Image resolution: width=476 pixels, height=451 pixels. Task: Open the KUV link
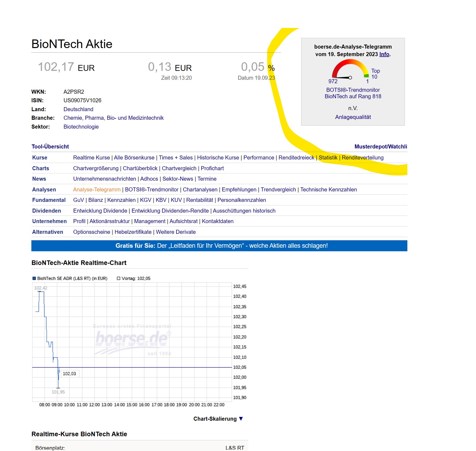tap(176, 200)
